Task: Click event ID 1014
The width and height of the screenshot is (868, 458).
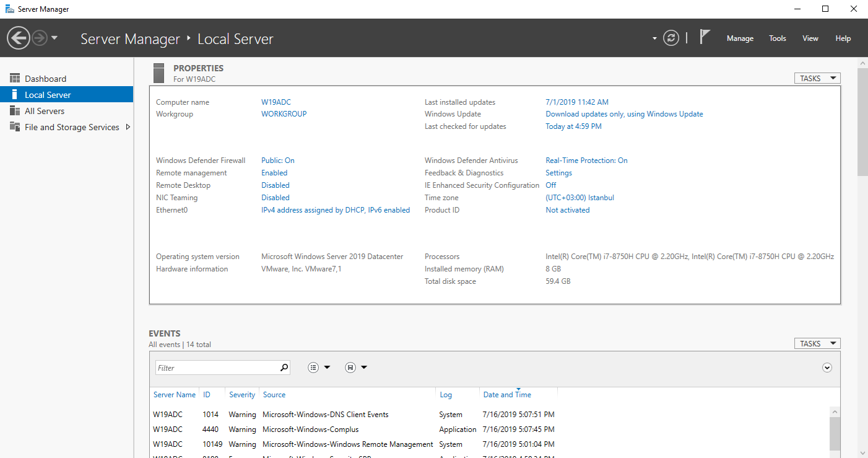Action: coord(211,415)
